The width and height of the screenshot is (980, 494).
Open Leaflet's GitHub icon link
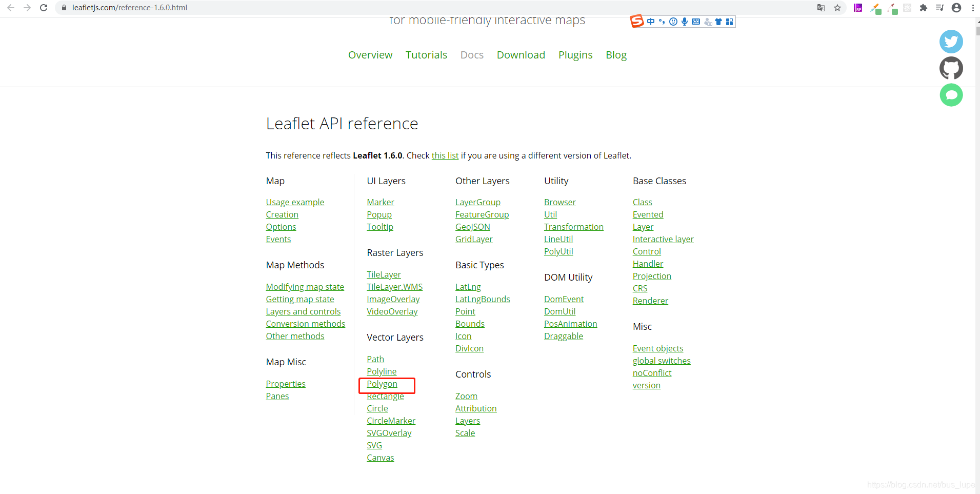tap(951, 68)
